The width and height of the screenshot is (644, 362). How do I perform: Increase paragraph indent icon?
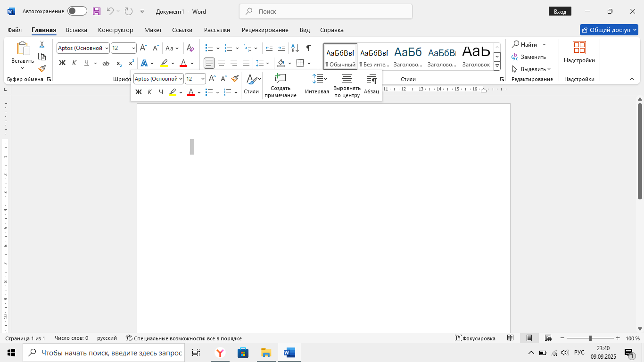(x=281, y=48)
